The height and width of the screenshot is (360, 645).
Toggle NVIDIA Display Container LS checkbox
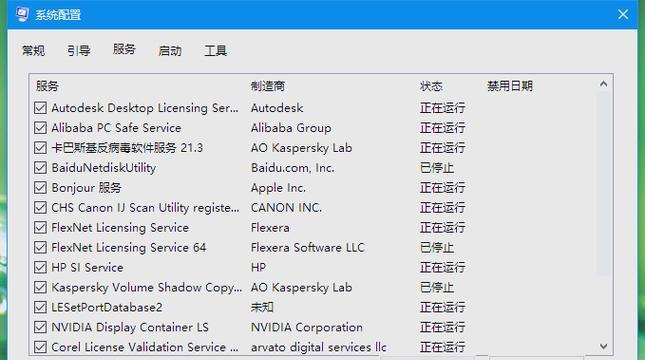coord(40,327)
